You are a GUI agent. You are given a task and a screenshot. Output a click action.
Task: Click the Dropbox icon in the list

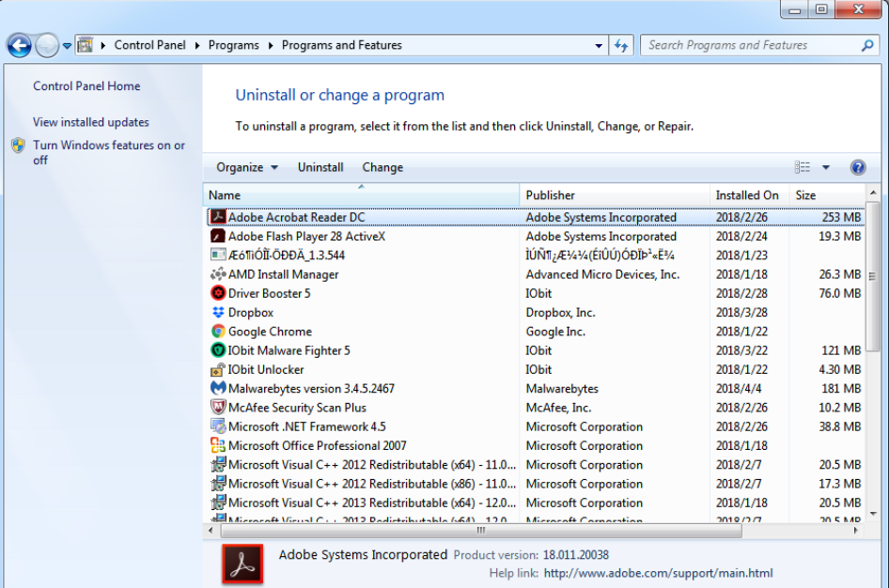click(x=218, y=312)
